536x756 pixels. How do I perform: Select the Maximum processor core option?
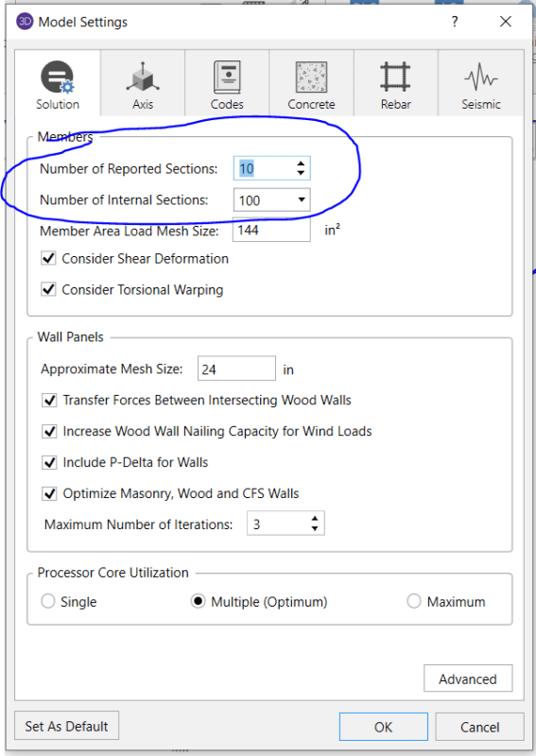(x=414, y=601)
